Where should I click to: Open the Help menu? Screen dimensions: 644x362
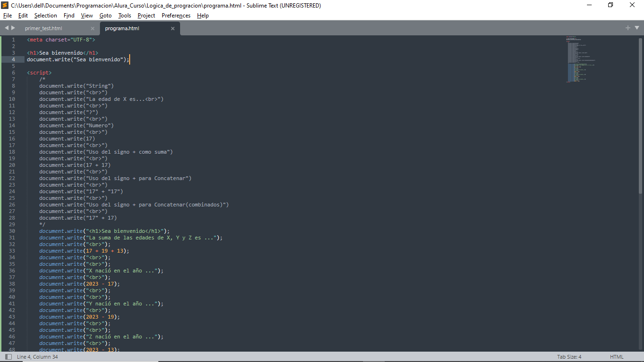pos(203,16)
